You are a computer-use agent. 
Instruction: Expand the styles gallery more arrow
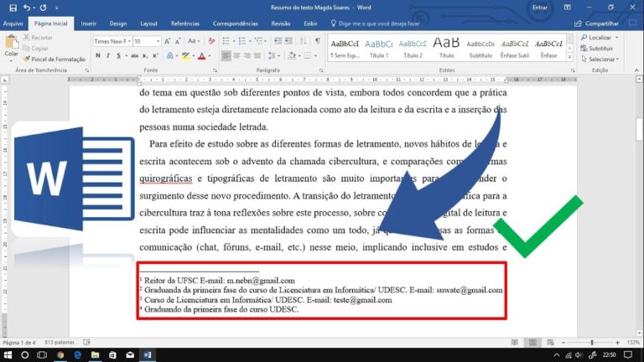pos(569,58)
